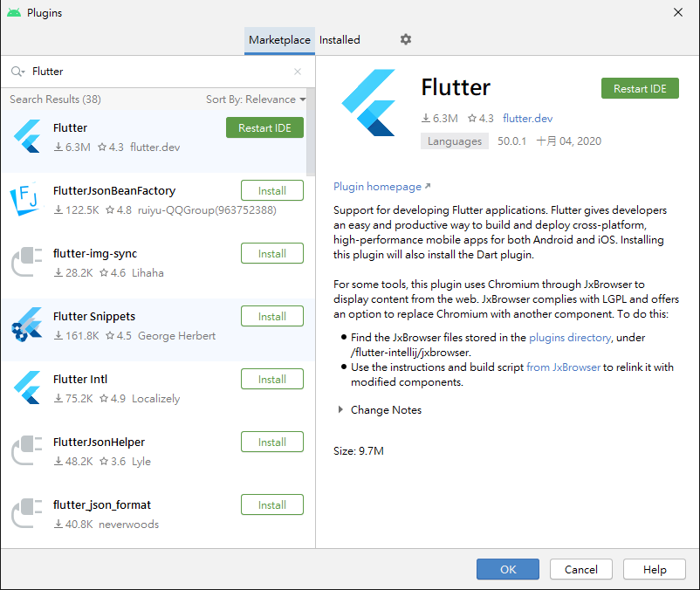Click the FlutterJsonHelper plug icon
The width and height of the screenshot is (700, 590).
[x=27, y=450]
